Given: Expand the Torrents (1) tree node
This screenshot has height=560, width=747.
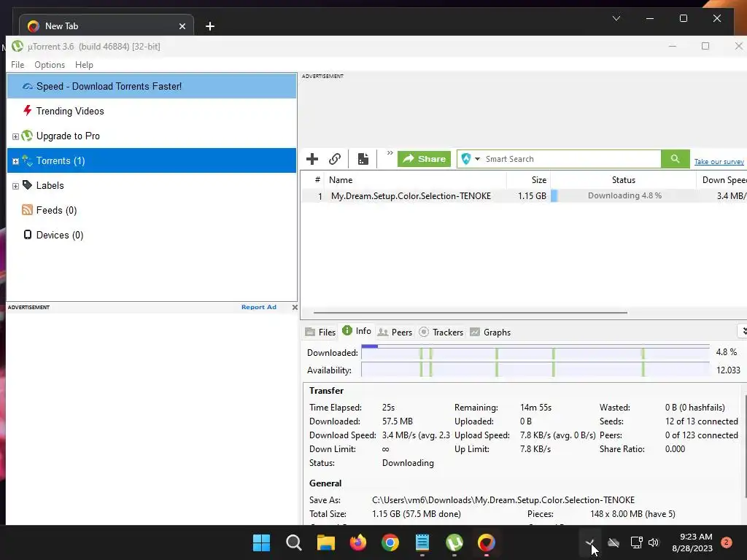Looking at the screenshot, I should [15, 161].
